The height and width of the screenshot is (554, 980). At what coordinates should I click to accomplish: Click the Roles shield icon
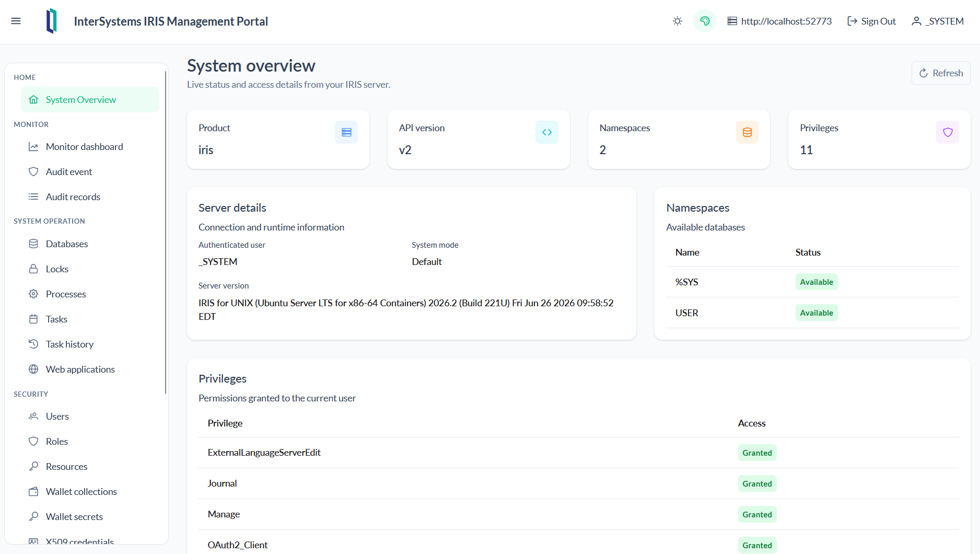click(33, 441)
